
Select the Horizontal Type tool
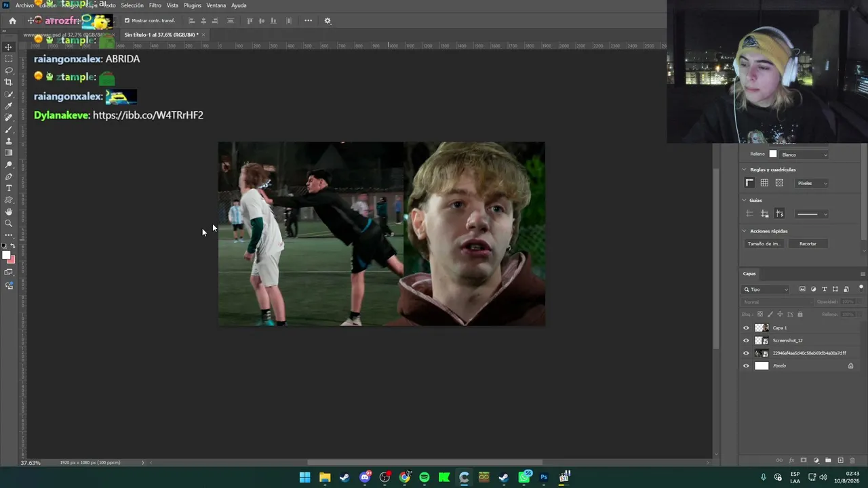point(9,188)
